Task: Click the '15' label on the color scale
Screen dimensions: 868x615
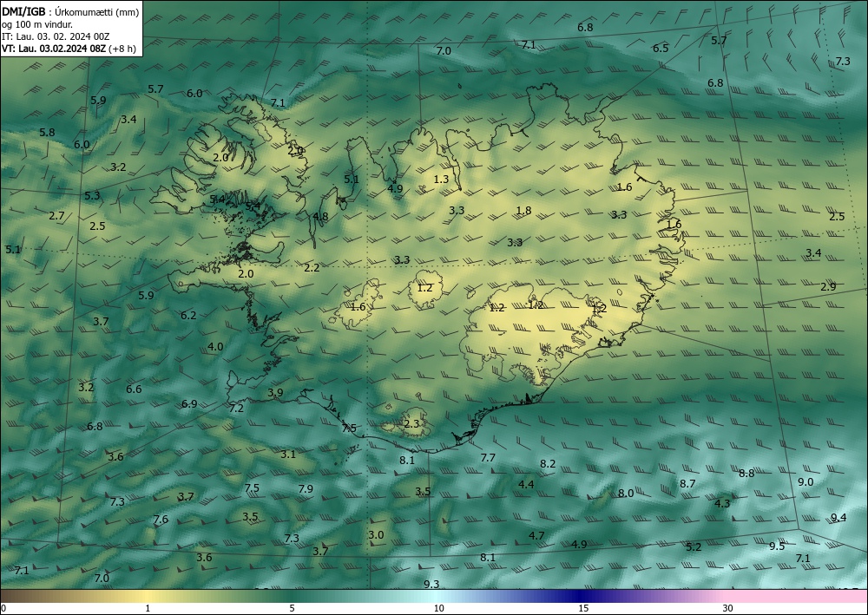Action: coord(583,608)
